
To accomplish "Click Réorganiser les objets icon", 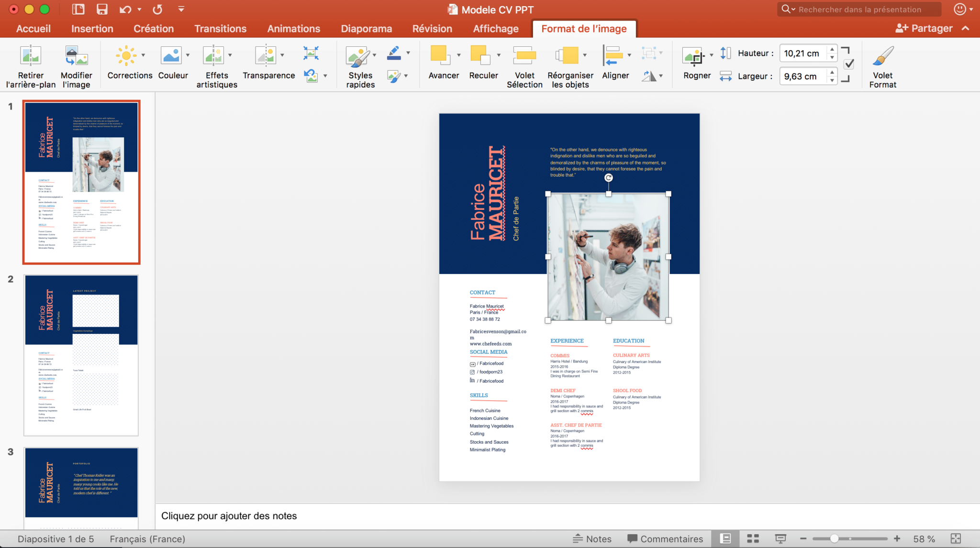I will [568, 55].
